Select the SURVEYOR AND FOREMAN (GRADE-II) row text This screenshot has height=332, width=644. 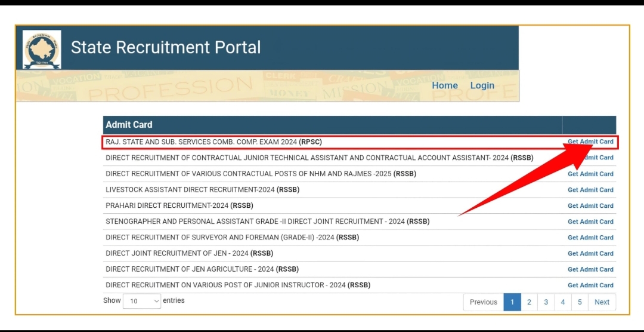click(232, 238)
